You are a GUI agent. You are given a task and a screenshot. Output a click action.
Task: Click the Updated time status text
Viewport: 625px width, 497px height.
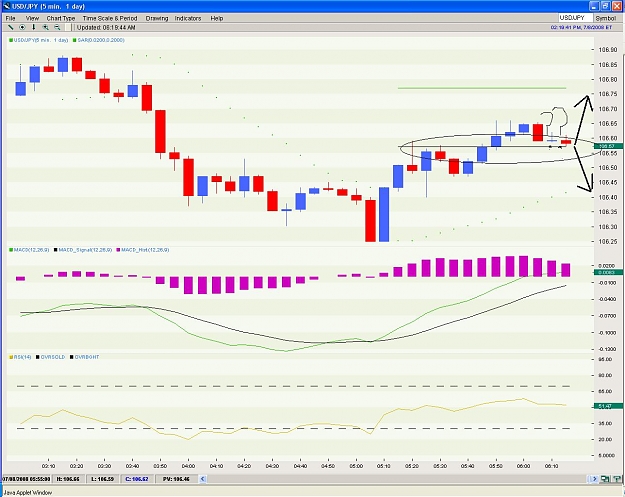pyautogui.click(x=106, y=28)
